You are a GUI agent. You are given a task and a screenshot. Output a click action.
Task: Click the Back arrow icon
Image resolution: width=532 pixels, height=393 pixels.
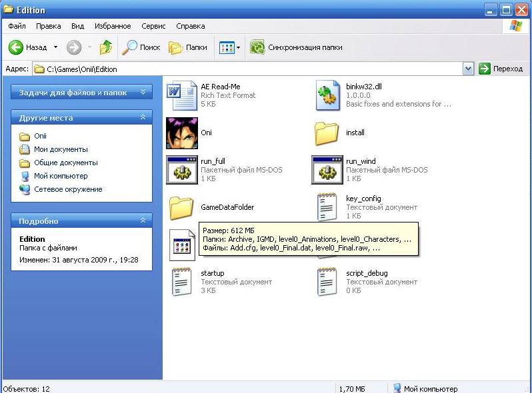[16, 47]
